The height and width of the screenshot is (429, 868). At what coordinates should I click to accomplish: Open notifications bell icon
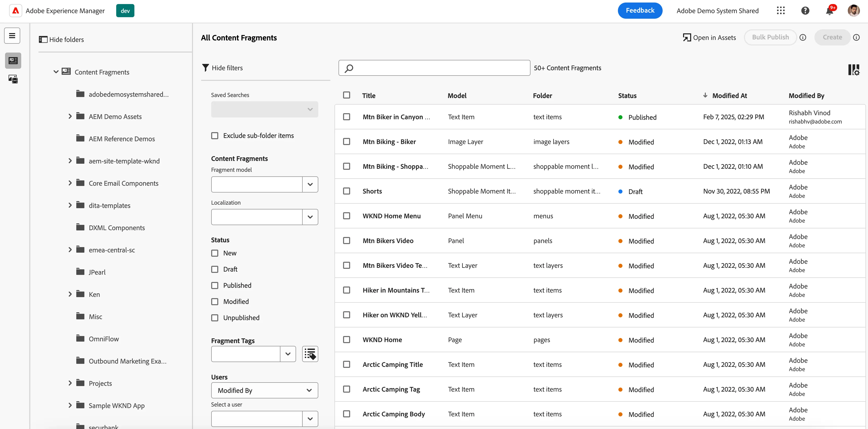[x=830, y=11]
